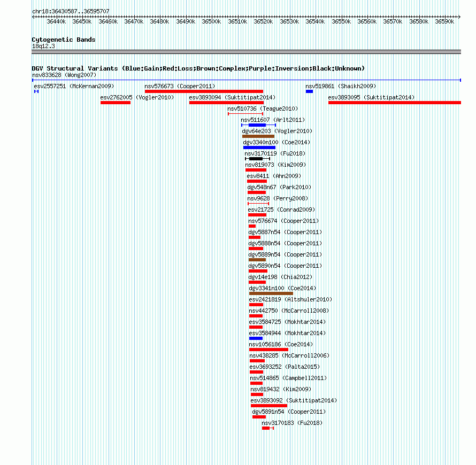Open esv3693252 (Palta2015) label

click(285, 367)
